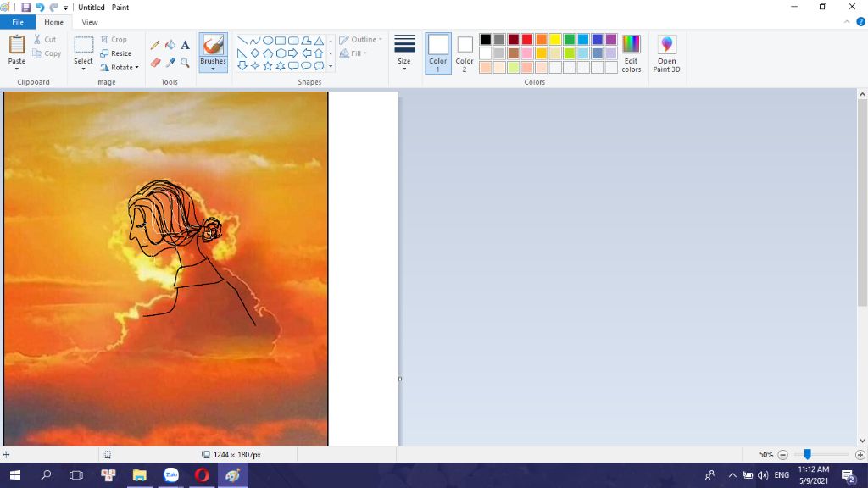This screenshot has width=868, height=488.
Task: Select the Magnifier tool
Action: (x=185, y=63)
